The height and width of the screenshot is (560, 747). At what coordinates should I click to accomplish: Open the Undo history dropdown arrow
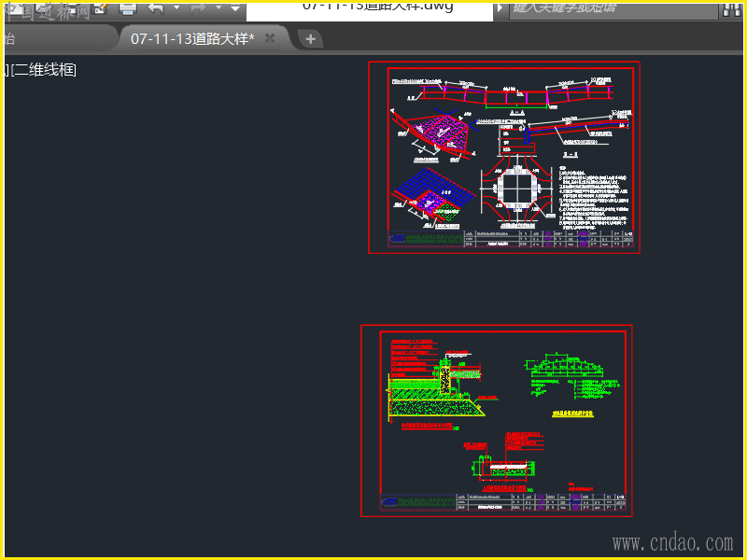[x=176, y=7]
